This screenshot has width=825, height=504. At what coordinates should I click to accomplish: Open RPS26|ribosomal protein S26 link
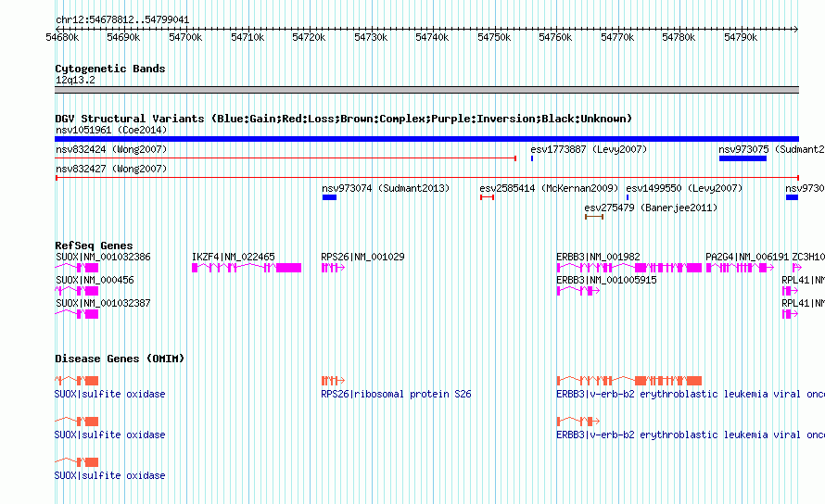click(x=396, y=394)
